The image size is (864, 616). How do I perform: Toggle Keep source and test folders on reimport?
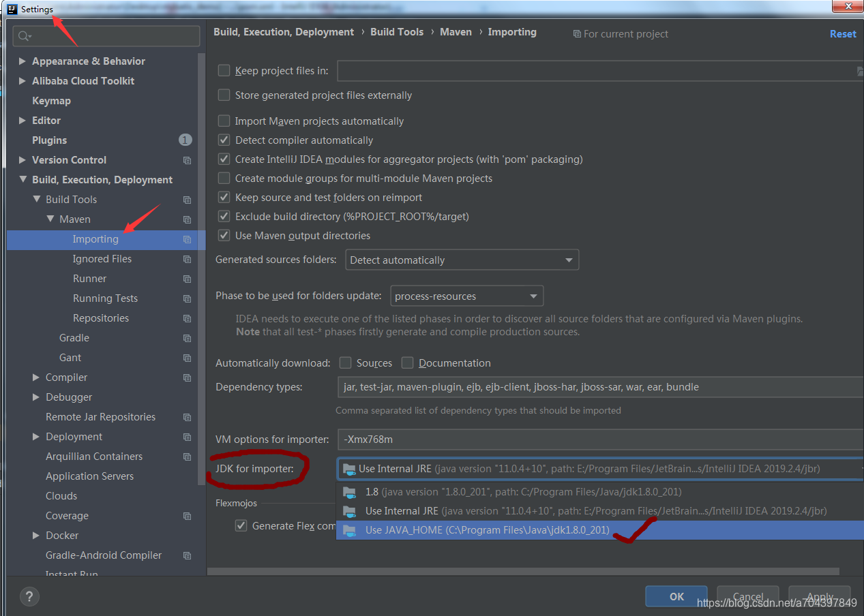point(224,198)
